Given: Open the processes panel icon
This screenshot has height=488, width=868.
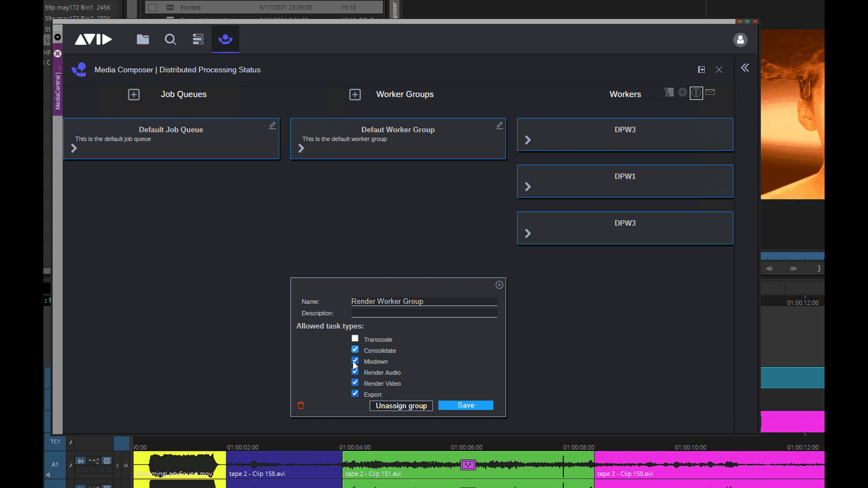Looking at the screenshot, I should [x=198, y=39].
